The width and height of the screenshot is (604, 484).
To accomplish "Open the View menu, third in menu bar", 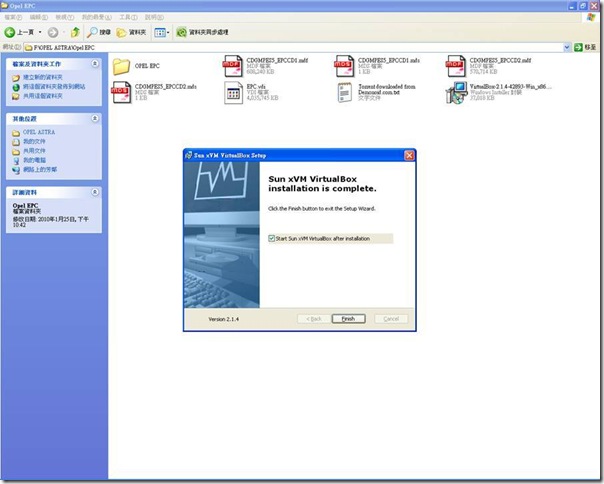I will point(64,17).
